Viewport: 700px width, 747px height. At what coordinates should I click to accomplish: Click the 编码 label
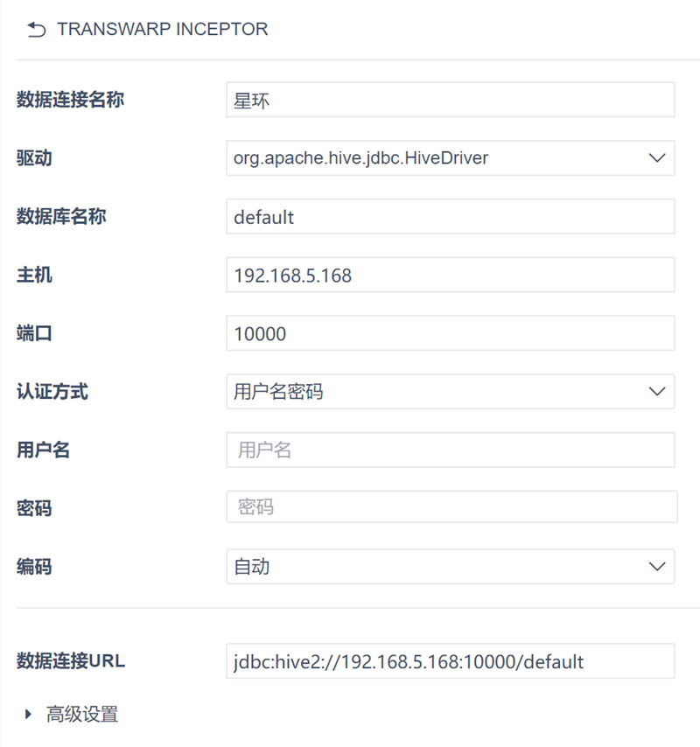click(34, 567)
